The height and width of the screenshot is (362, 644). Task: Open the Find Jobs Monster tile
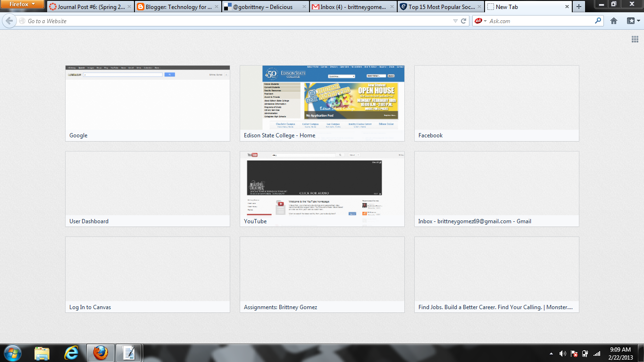[497, 275]
